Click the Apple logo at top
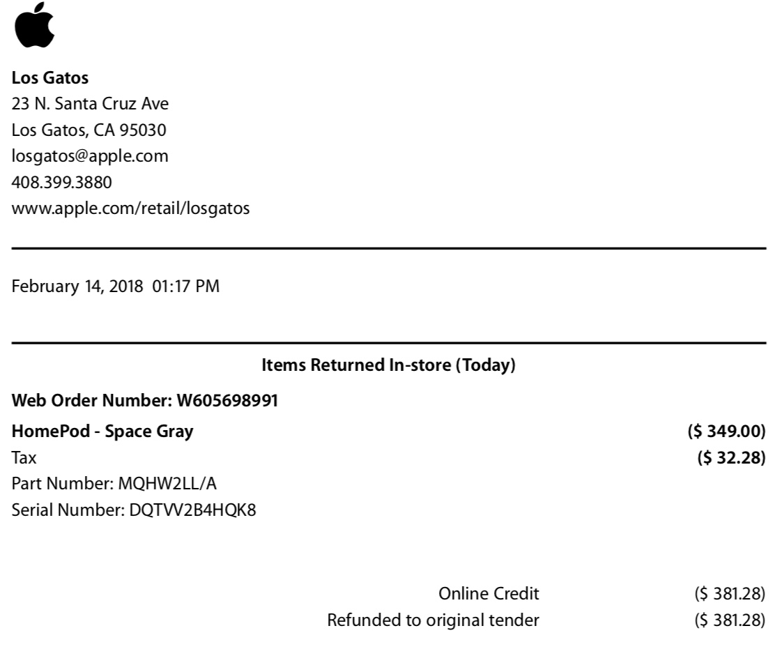The height and width of the screenshot is (672, 784). (35, 24)
